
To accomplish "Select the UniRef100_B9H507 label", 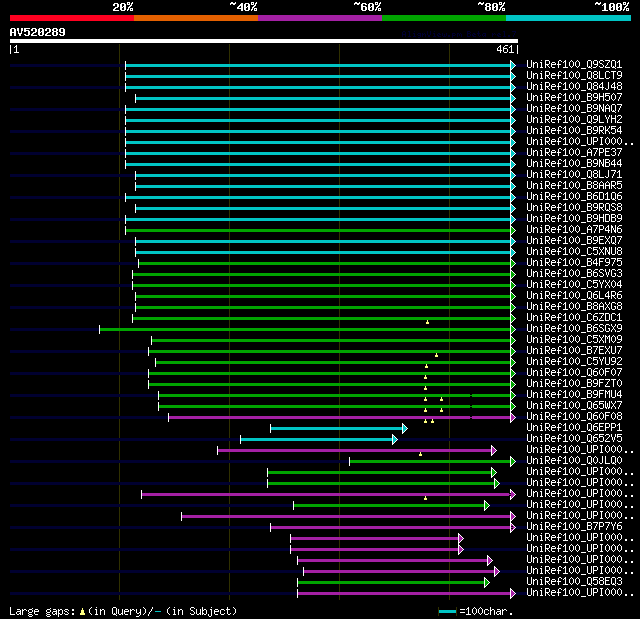I will (x=574, y=98).
